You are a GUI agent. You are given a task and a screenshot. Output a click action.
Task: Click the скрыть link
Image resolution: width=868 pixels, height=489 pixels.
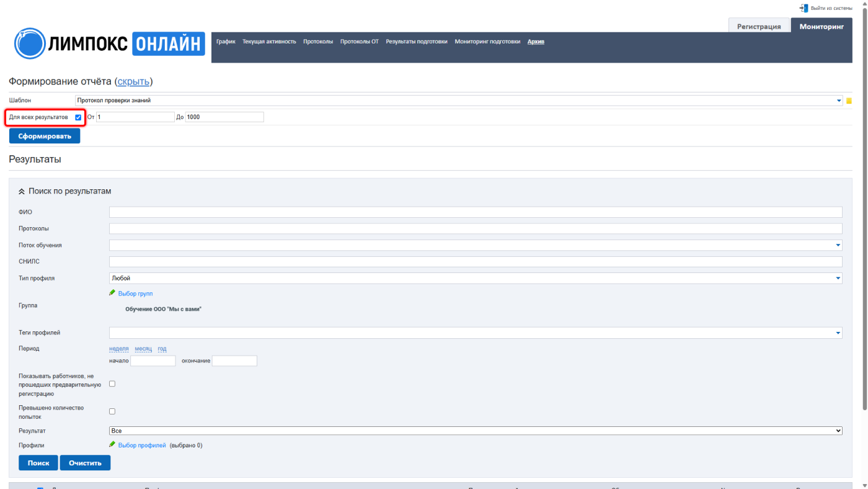tap(133, 82)
